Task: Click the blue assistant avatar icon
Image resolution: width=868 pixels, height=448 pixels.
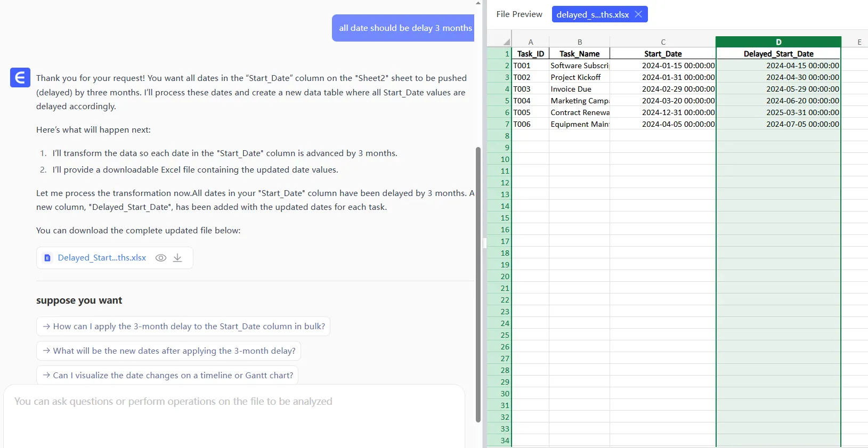Action: coord(20,78)
